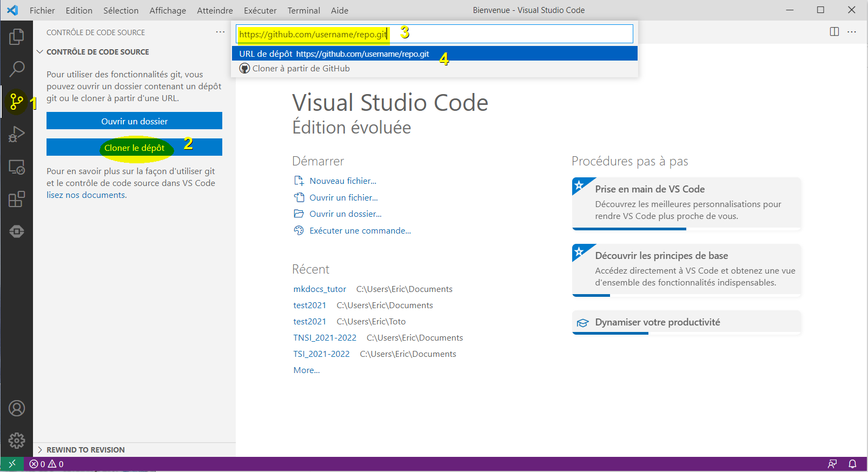Click the Ouvrir un fichier... link
868x472 pixels.
coord(343,198)
